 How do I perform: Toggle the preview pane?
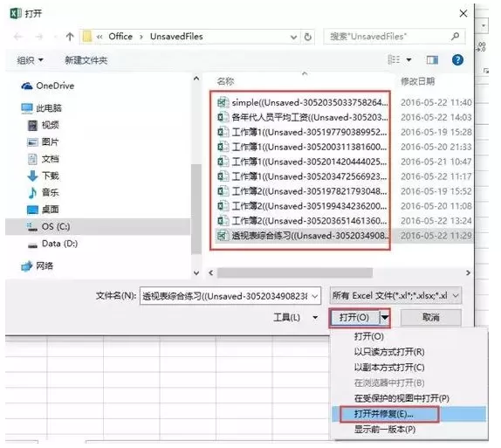(432, 59)
